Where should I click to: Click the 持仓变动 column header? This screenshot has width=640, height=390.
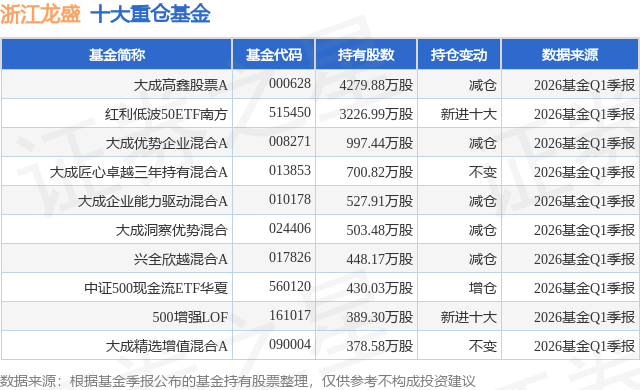click(459, 55)
